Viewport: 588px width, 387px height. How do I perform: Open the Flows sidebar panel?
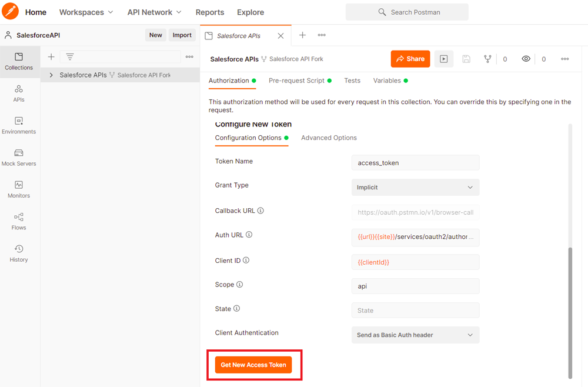19,222
